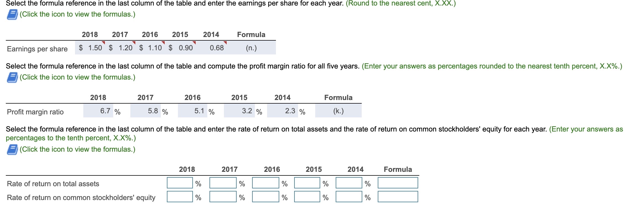This screenshot has height=213, width=644.
Task: Click the red marker on the 2015 earnings answer
Action: point(194,42)
